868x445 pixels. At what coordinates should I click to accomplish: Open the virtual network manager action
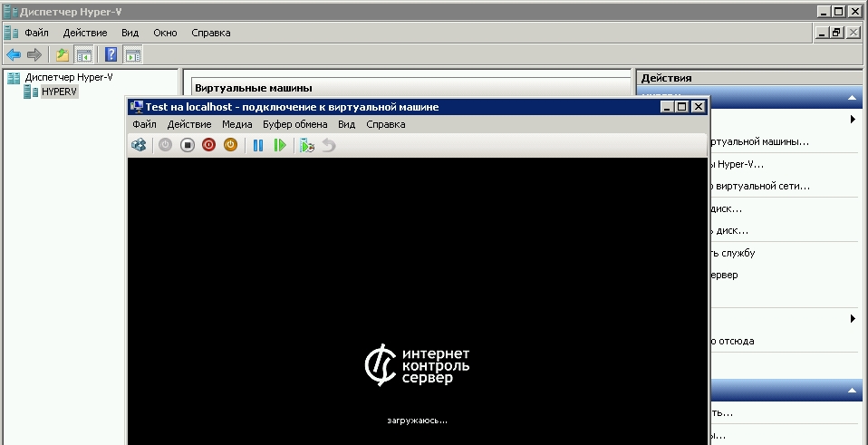click(759, 186)
